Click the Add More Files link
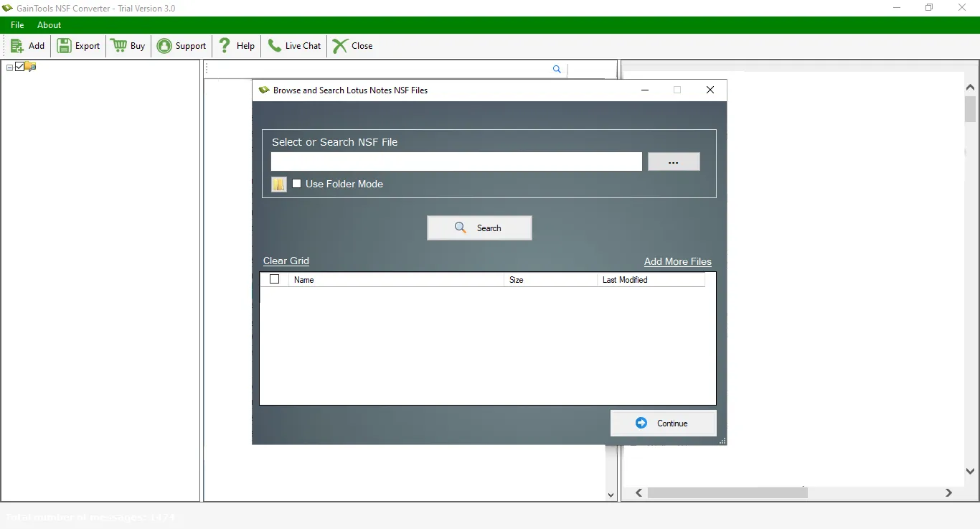The width and height of the screenshot is (980, 529). tap(678, 261)
